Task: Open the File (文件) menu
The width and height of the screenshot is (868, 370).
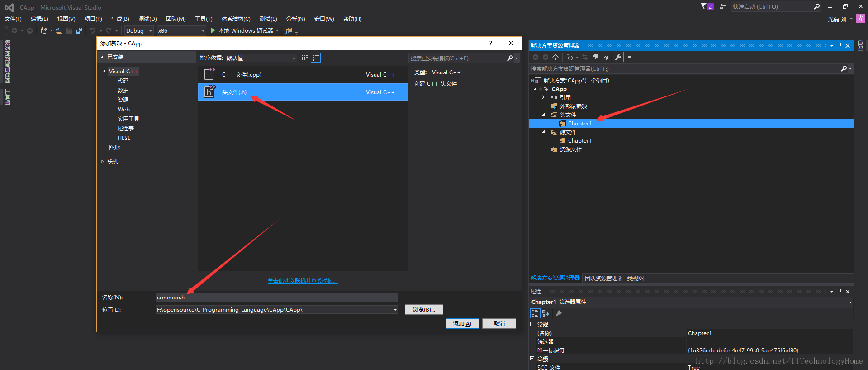Action: [x=13, y=19]
